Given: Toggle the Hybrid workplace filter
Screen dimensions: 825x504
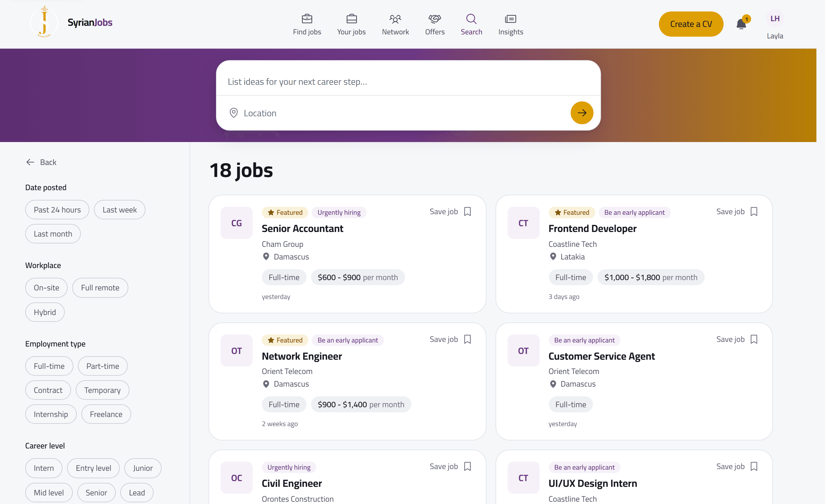Looking at the screenshot, I should [45, 312].
